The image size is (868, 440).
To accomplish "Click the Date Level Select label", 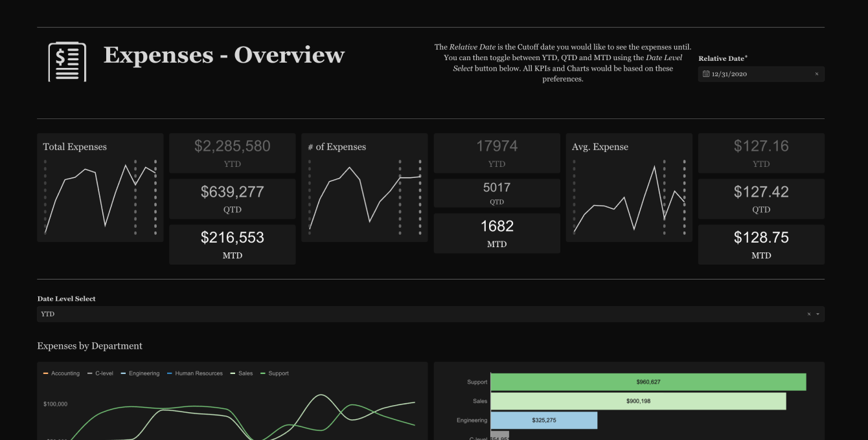I will 67,299.
